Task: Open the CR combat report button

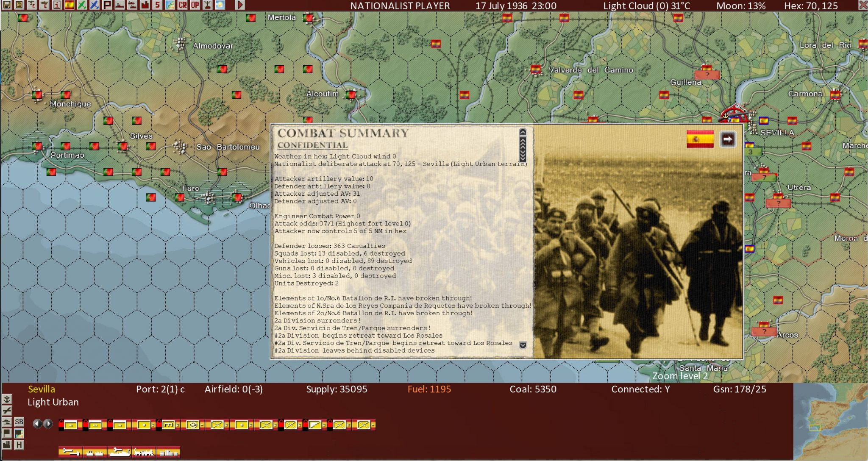Action: click(182, 5)
